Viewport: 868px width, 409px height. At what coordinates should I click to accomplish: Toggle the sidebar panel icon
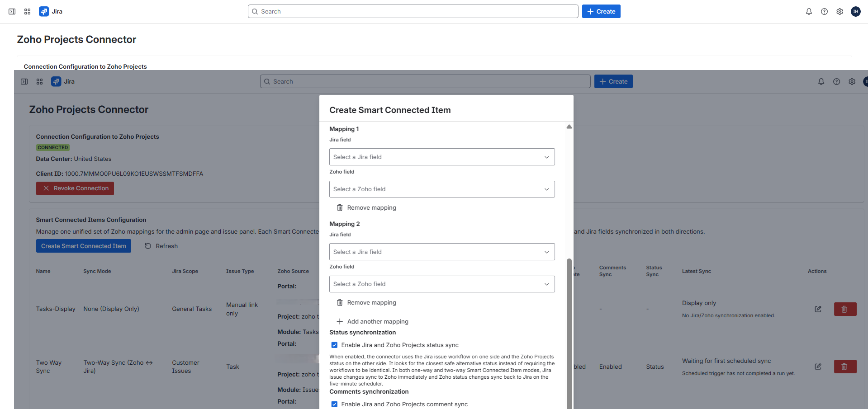pyautogui.click(x=12, y=11)
